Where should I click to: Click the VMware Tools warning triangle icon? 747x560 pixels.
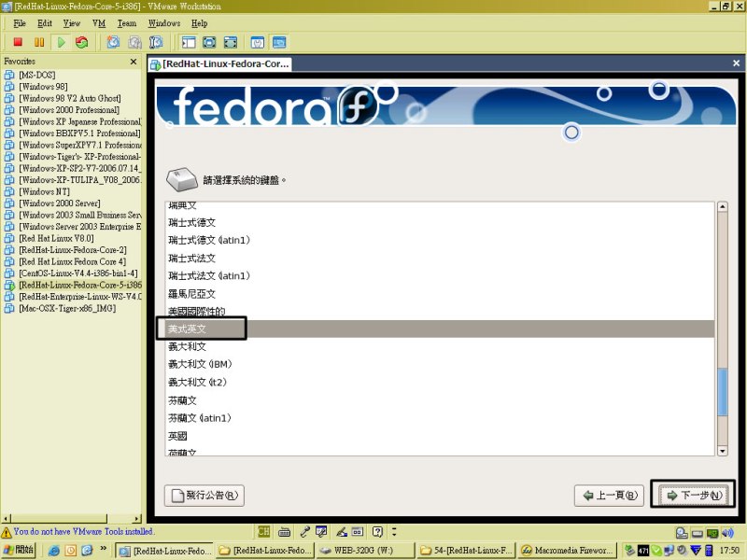pos(7,532)
